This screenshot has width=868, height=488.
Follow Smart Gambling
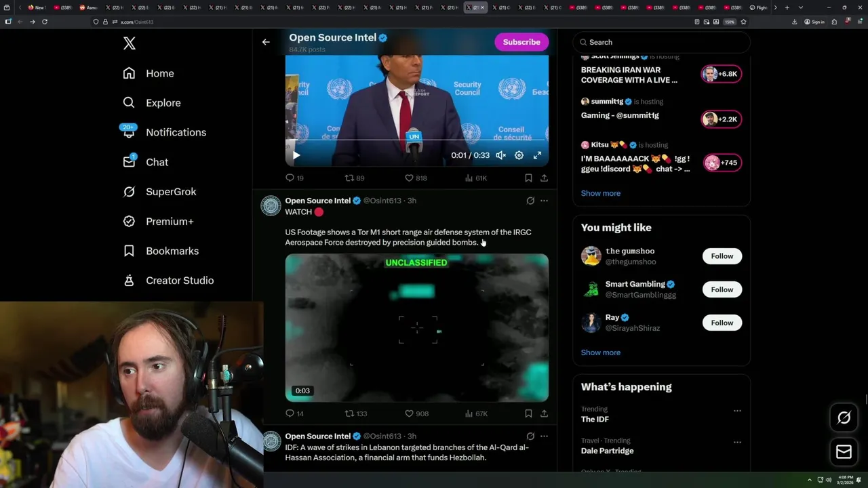coord(722,289)
